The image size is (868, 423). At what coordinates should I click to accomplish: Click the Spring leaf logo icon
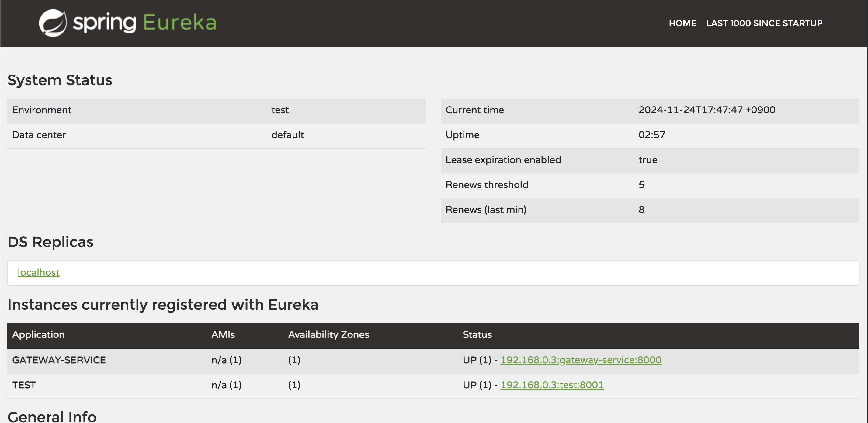tap(53, 23)
